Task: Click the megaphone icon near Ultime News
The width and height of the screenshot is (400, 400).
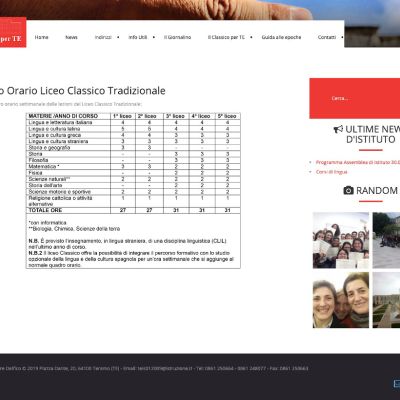Action: [338, 129]
